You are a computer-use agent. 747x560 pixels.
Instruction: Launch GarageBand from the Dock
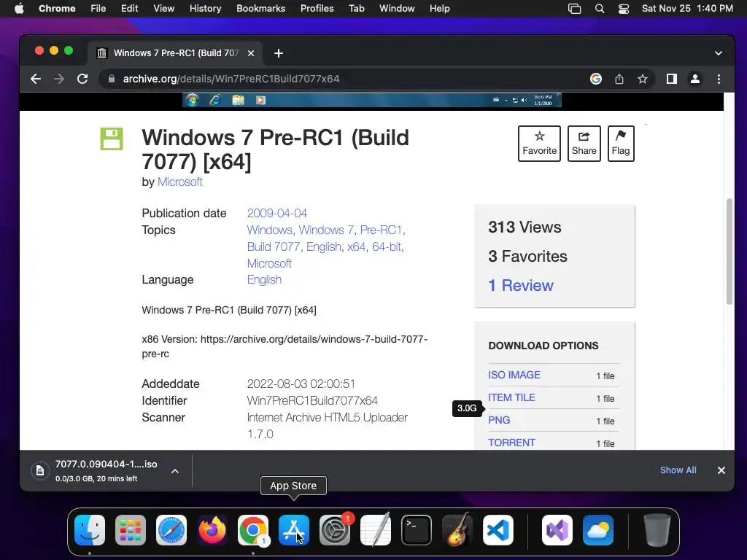click(x=457, y=530)
